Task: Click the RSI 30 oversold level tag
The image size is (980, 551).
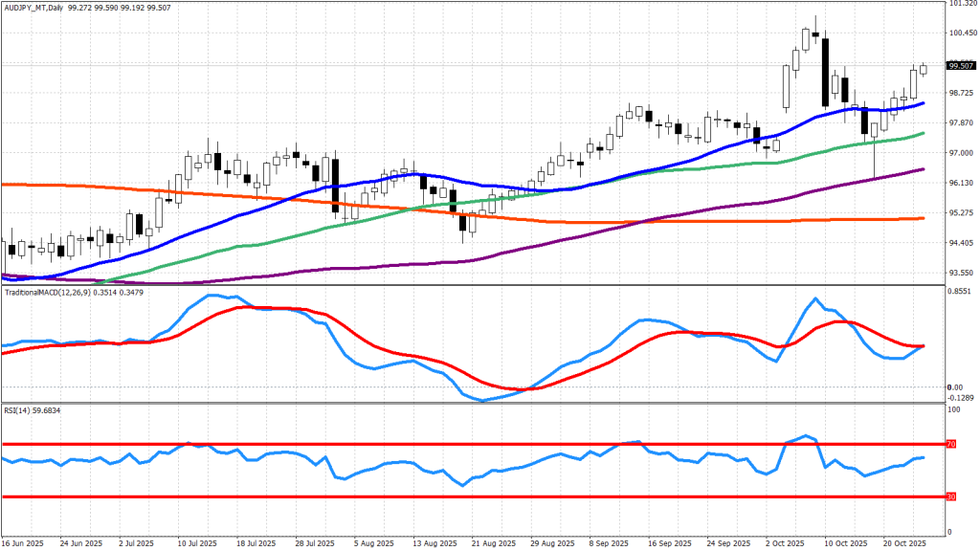Action: tap(951, 496)
